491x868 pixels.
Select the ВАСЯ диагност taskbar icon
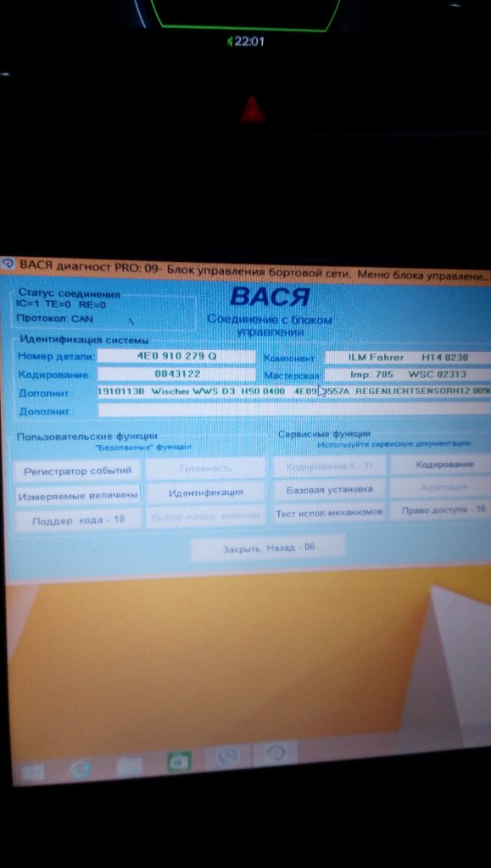pos(276,753)
